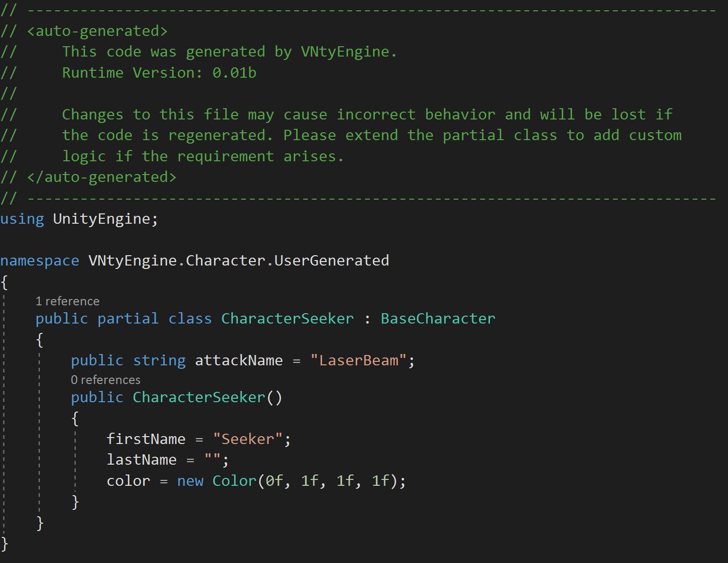Image resolution: width=728 pixels, height=563 pixels.
Task: Click the "Runtime Version: 0.01b" comment text
Action: 159,73
